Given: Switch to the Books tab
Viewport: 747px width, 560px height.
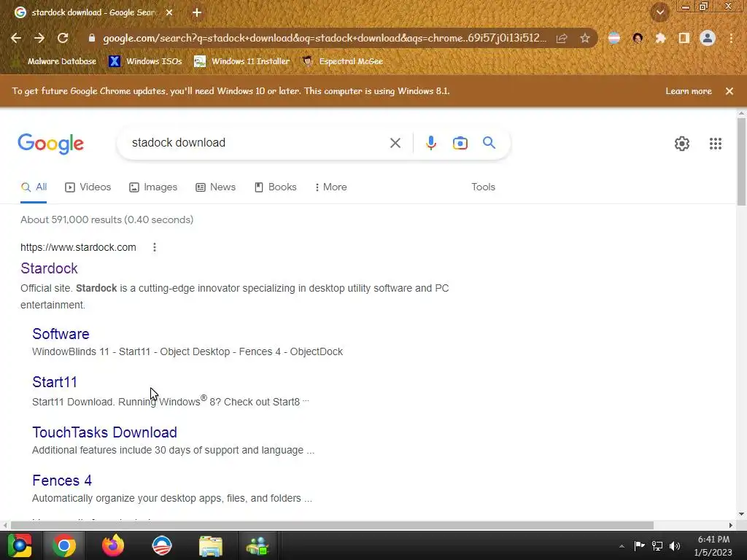Looking at the screenshot, I should coord(275,187).
